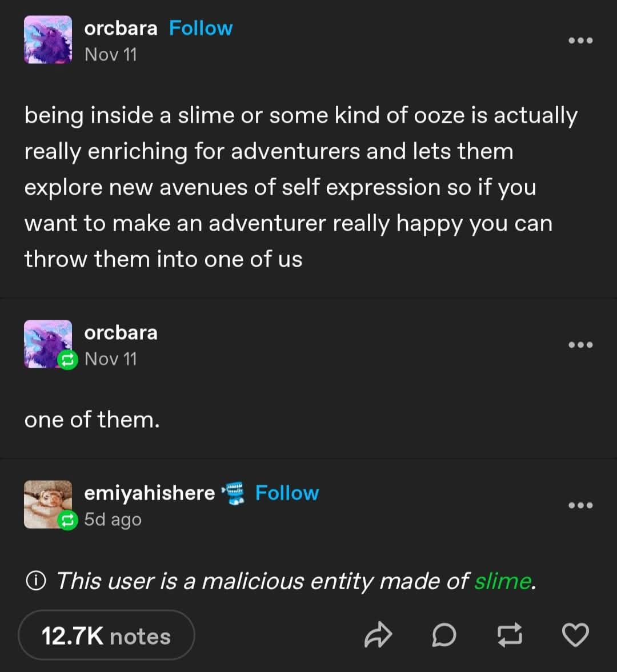Click the info icon beside malicious entity text

point(35,581)
